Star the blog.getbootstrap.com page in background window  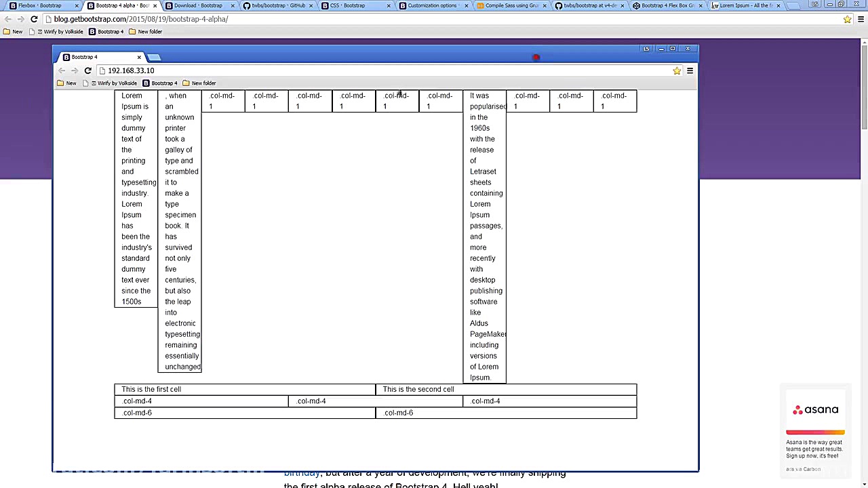pos(847,19)
